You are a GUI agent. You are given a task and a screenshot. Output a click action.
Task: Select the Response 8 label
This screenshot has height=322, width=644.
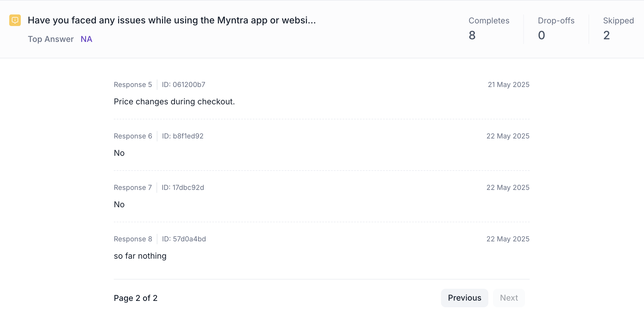(x=133, y=239)
